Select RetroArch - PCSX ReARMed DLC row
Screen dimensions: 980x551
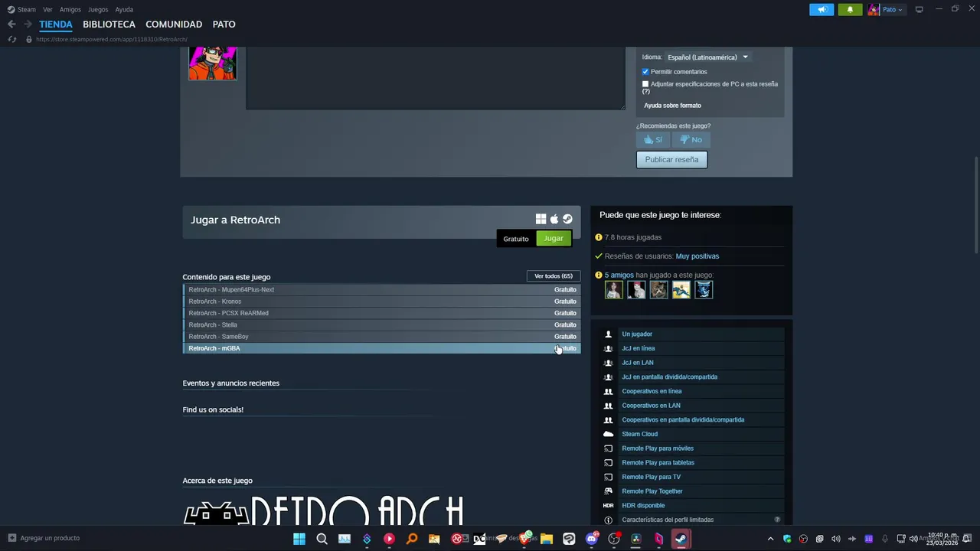pyautogui.click(x=381, y=313)
